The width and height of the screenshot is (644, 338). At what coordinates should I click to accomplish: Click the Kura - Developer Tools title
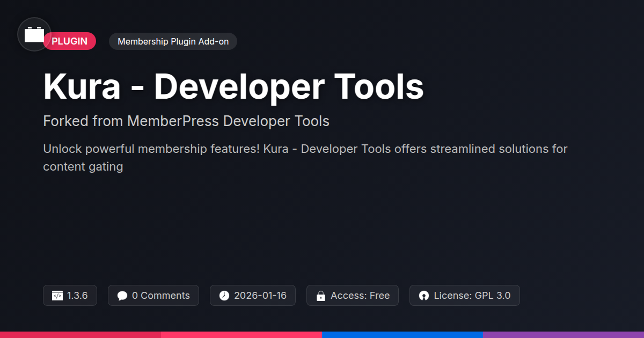point(233,86)
